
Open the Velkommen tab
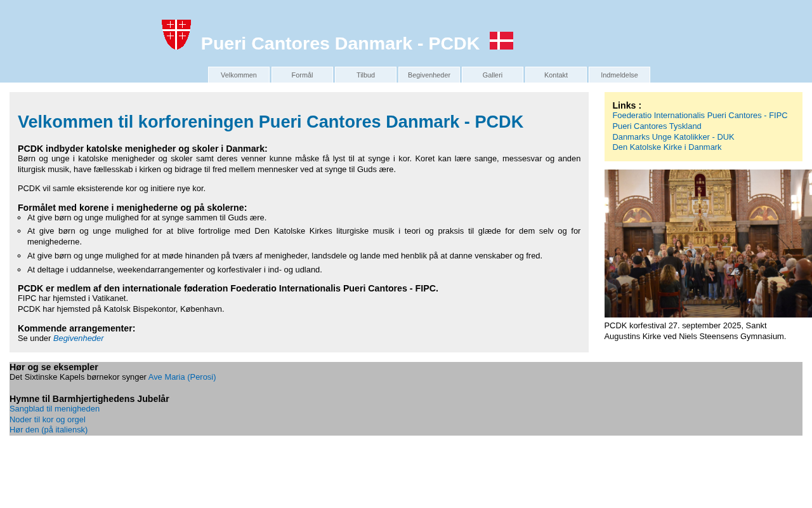pos(239,75)
